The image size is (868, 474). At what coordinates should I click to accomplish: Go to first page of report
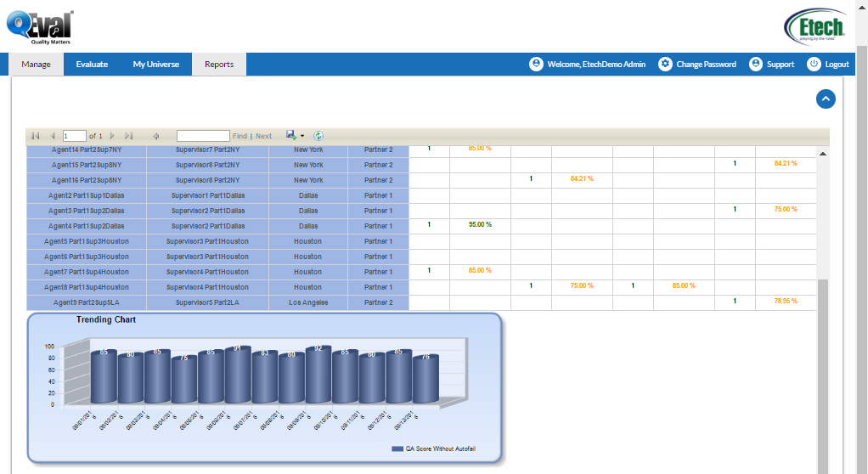35,136
